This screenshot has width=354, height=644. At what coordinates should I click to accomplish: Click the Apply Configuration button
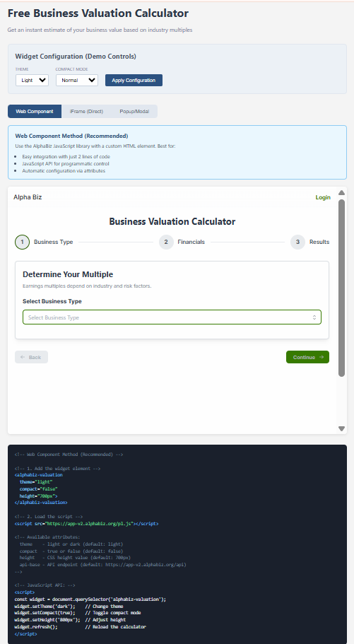coord(134,80)
